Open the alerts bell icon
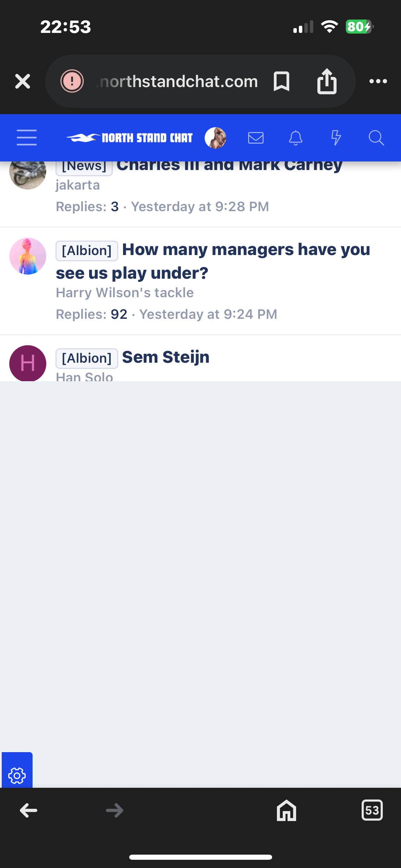The height and width of the screenshot is (868, 401). tap(295, 138)
